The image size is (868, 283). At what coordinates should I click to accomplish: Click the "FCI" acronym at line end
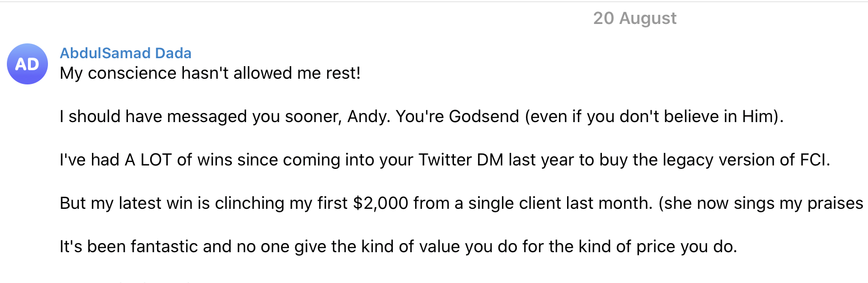coord(812,160)
